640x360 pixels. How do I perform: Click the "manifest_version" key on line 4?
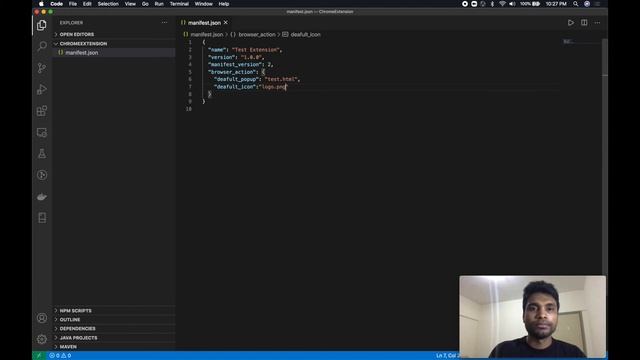235,64
